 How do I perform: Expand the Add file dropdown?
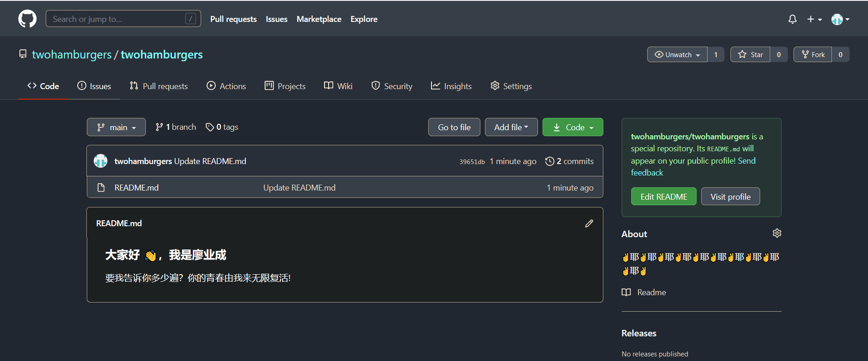pos(511,127)
